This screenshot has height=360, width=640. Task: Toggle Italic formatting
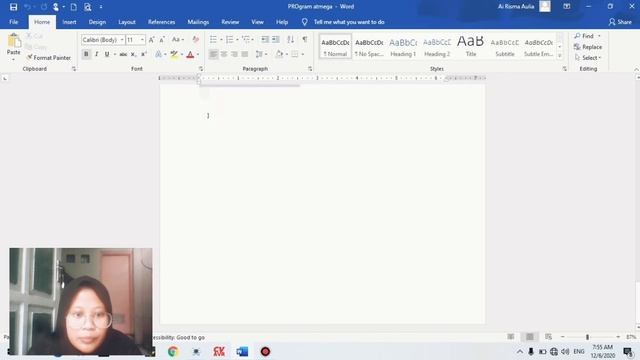pyautogui.click(x=97, y=54)
